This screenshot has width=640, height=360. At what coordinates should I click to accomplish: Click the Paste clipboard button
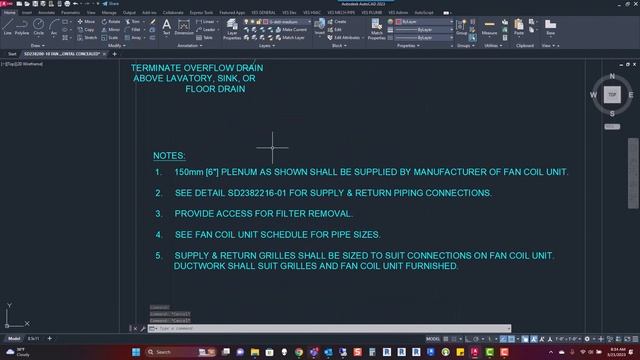pos(519,27)
